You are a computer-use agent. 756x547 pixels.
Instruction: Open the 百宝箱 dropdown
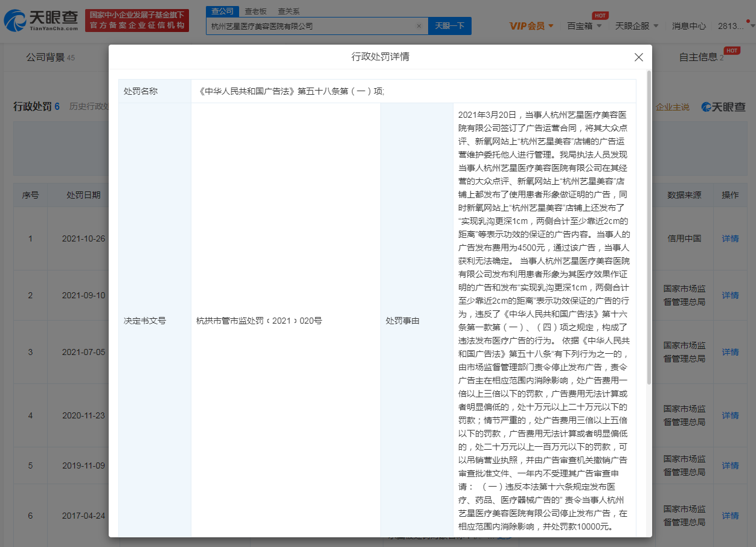[x=585, y=26]
